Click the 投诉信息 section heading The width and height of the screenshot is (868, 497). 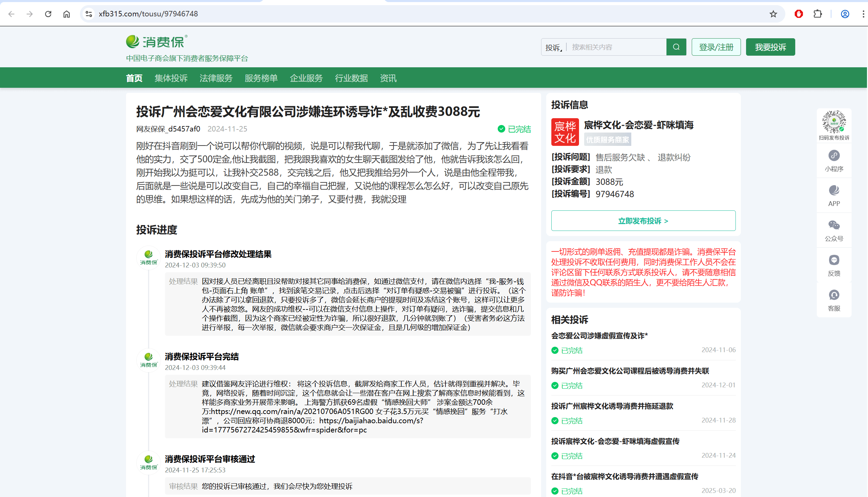(570, 105)
